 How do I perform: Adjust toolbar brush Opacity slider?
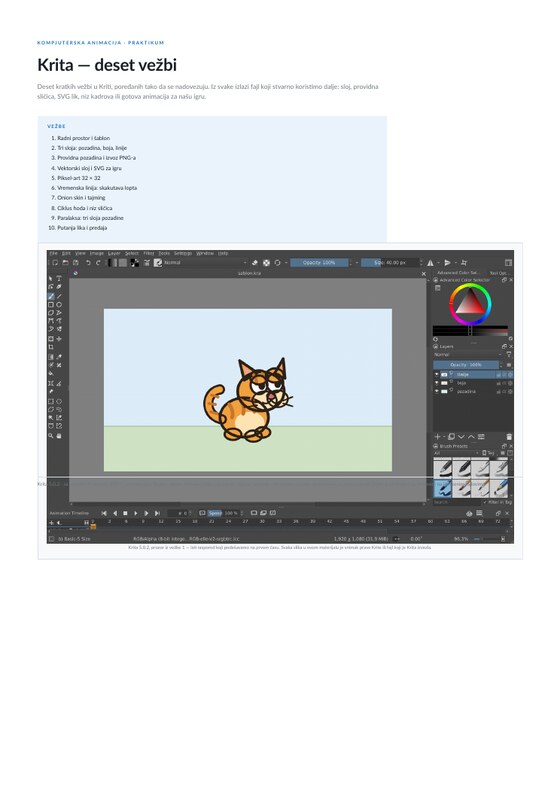click(319, 262)
